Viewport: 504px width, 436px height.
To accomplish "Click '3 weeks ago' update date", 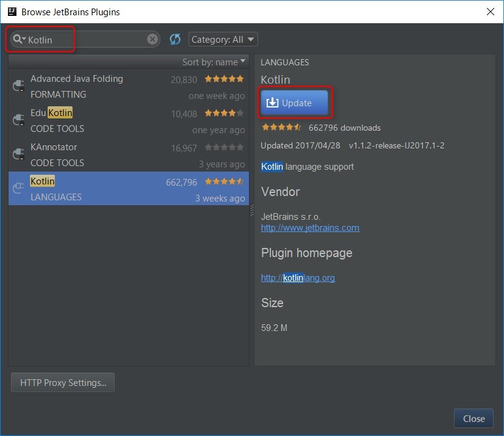I will pos(220,198).
